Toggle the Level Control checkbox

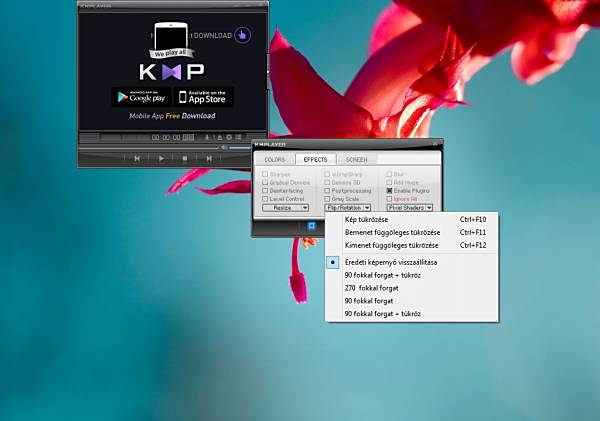click(265, 199)
